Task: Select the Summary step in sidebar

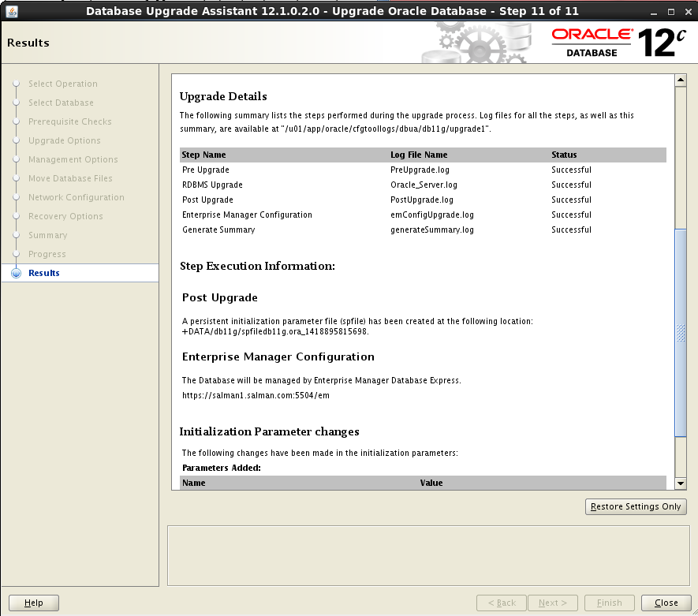Action: (x=47, y=235)
